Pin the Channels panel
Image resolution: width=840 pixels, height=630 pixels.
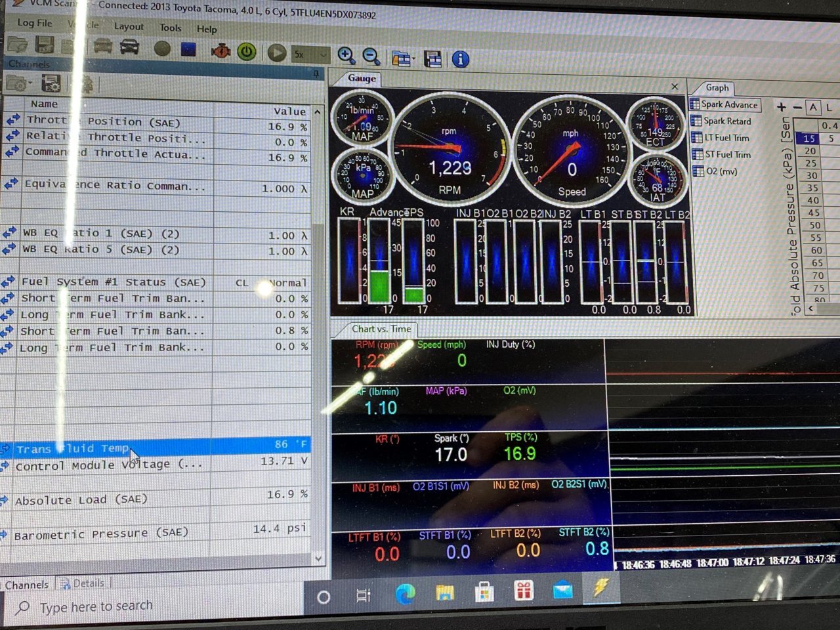pos(316,73)
